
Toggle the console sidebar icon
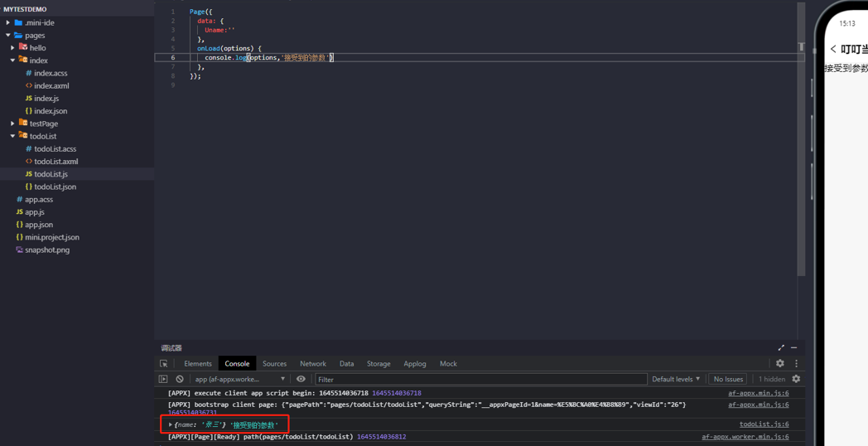pyautogui.click(x=162, y=379)
